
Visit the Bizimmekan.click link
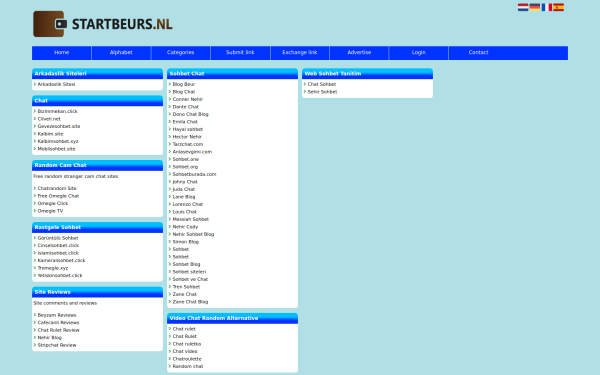pos(57,111)
